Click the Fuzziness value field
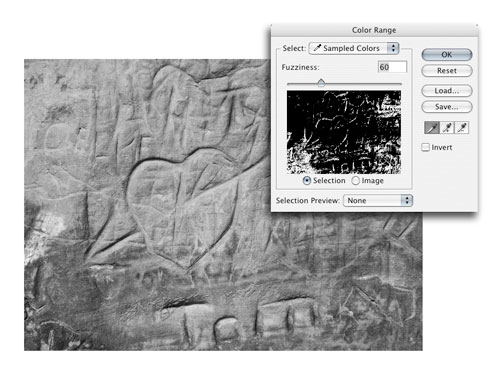Screen dimensions: 500x380 tap(392, 67)
